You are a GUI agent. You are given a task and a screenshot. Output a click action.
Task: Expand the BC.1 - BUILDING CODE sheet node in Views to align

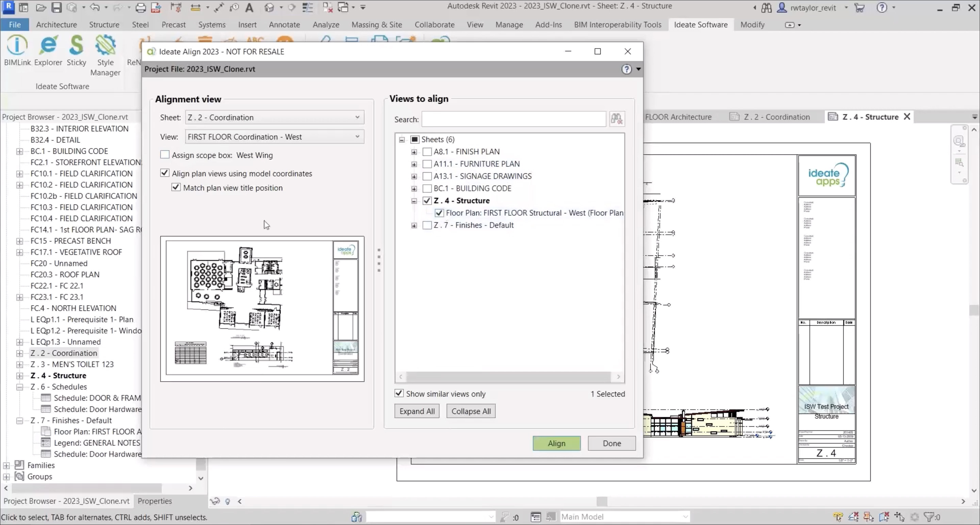coord(414,189)
